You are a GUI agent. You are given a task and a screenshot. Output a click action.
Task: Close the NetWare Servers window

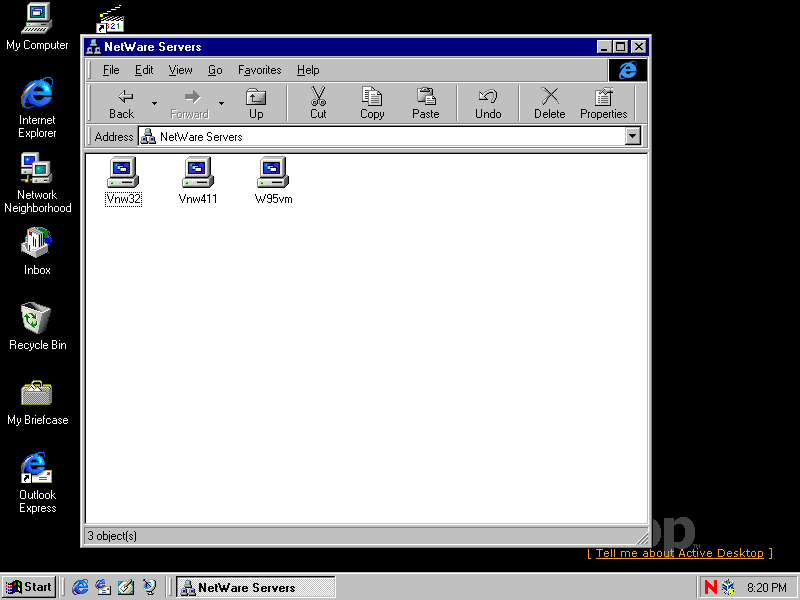[x=639, y=47]
